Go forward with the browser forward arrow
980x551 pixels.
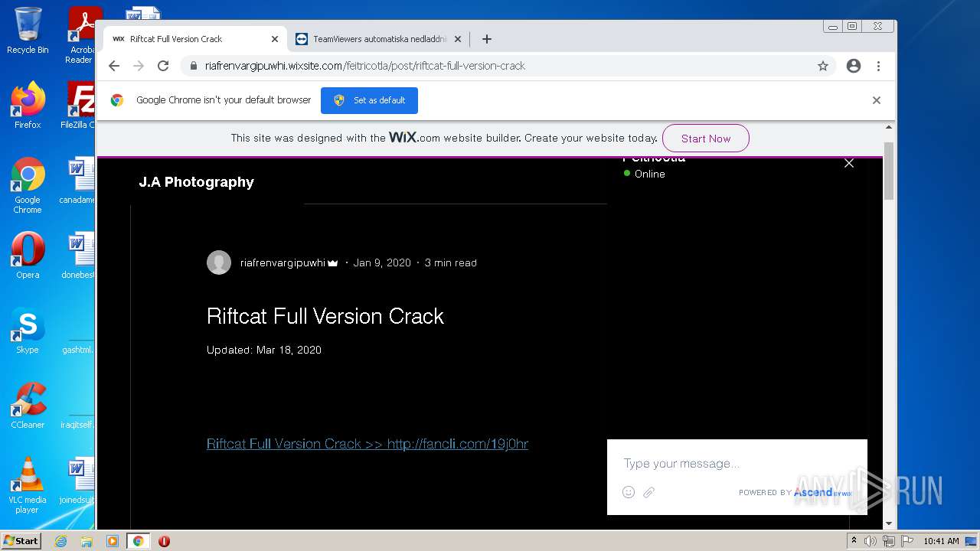pos(139,66)
